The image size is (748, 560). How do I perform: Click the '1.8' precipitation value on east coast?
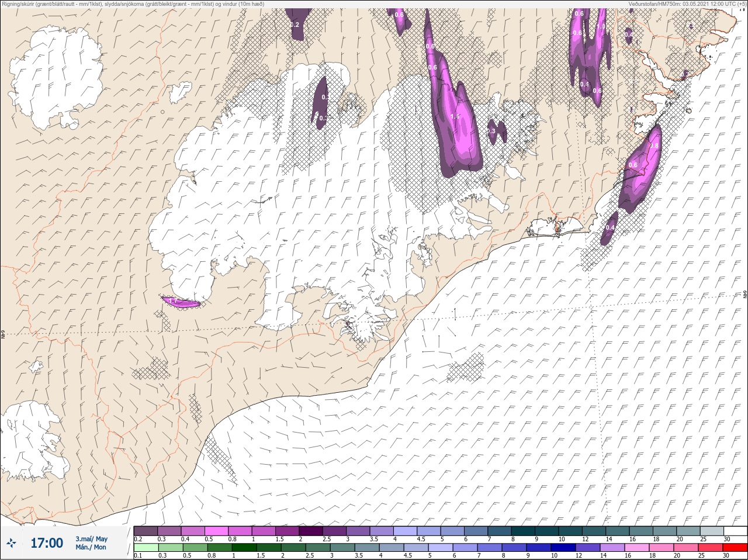654,146
